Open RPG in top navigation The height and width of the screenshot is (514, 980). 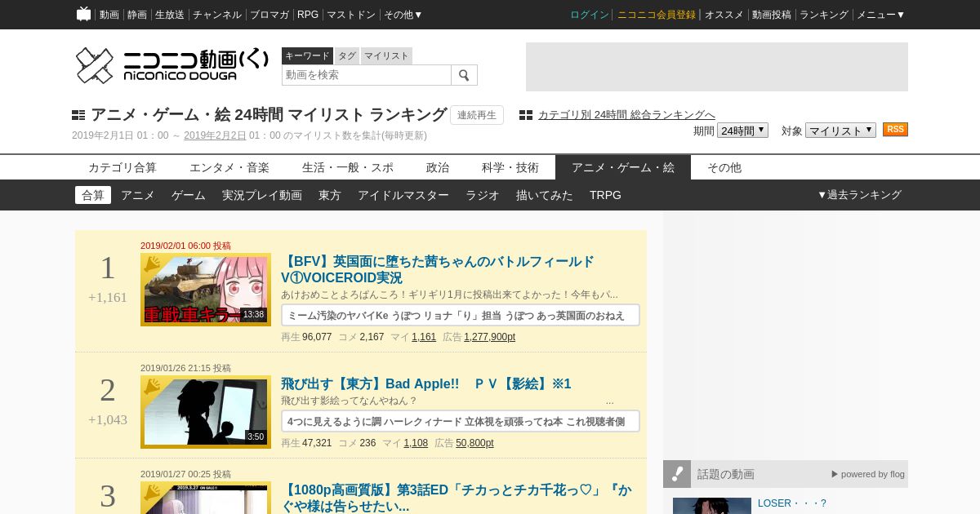point(308,15)
